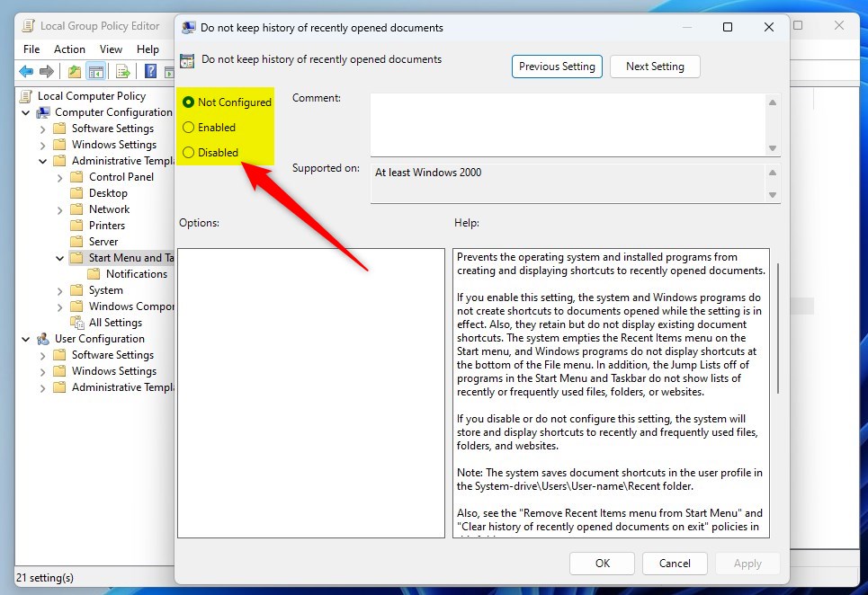Collapse the User Configuration node

point(25,339)
